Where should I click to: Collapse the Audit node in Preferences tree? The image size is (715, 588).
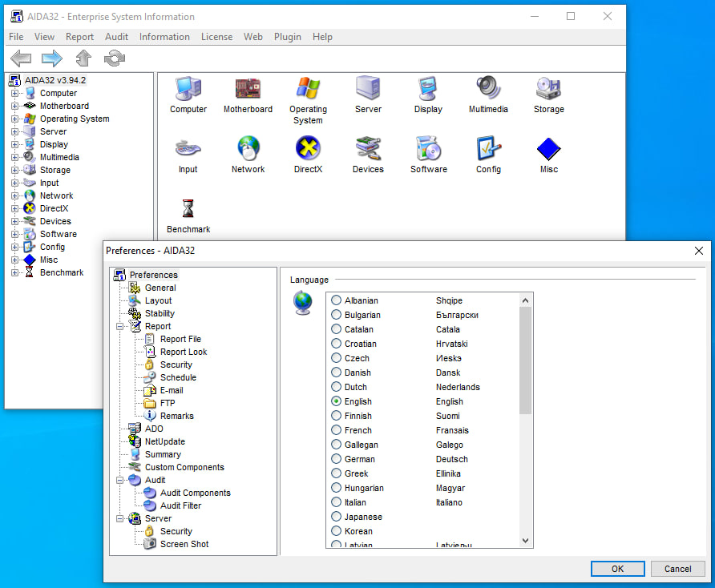point(119,480)
